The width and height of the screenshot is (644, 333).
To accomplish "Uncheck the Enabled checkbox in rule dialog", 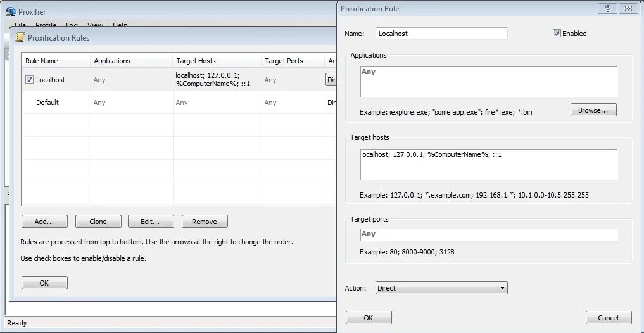I will point(557,34).
